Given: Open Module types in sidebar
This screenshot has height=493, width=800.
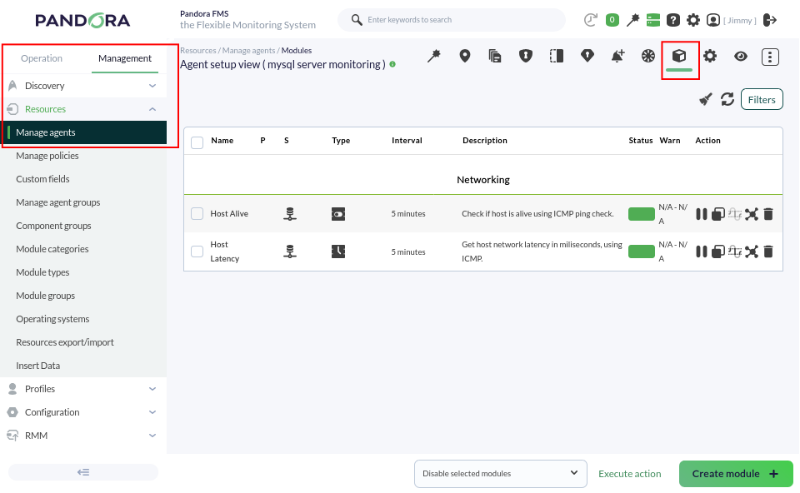Looking at the screenshot, I should [42, 273].
